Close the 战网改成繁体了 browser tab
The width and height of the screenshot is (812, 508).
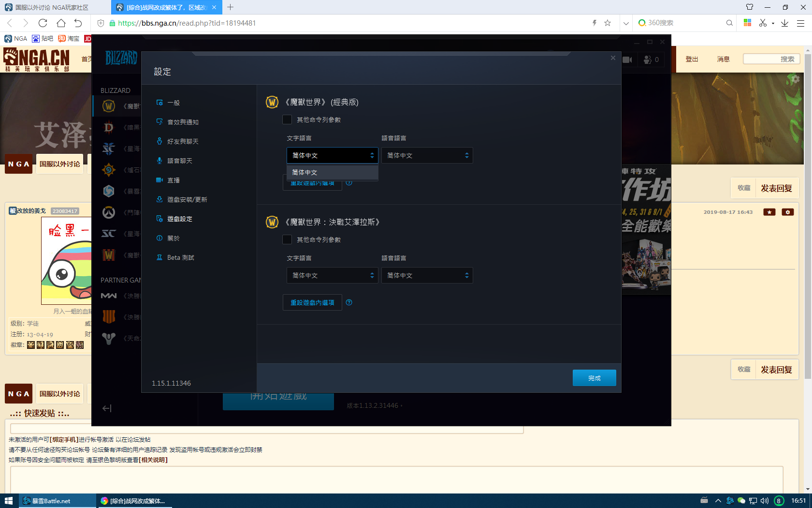[x=214, y=7]
